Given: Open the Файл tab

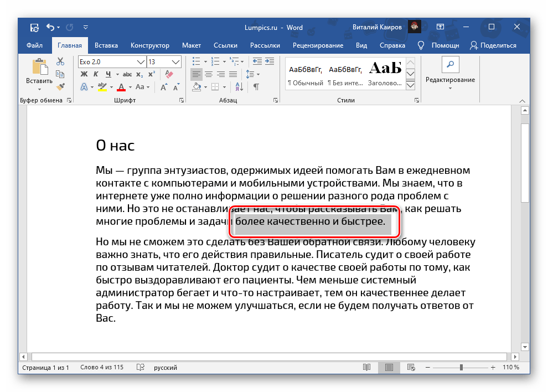Looking at the screenshot, I should [34, 45].
